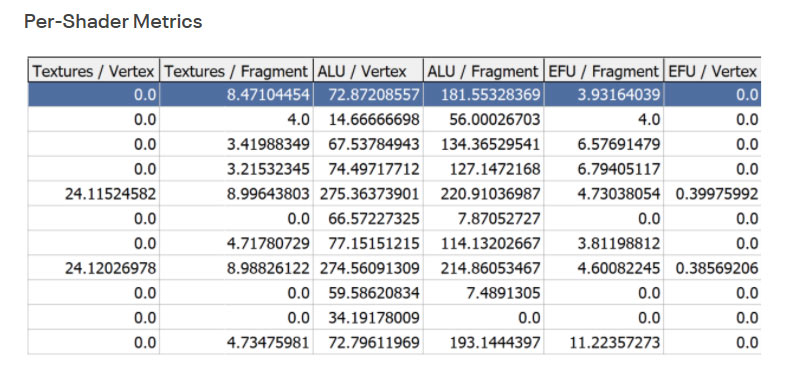Select row with ALU / Vertex 14.66666698
798x379 pixels.
click(x=394, y=120)
